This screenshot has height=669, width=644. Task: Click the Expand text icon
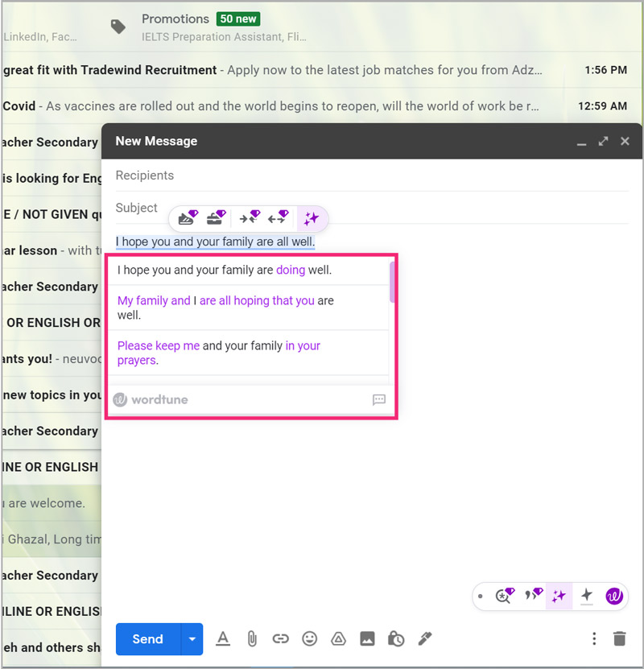coord(277,217)
